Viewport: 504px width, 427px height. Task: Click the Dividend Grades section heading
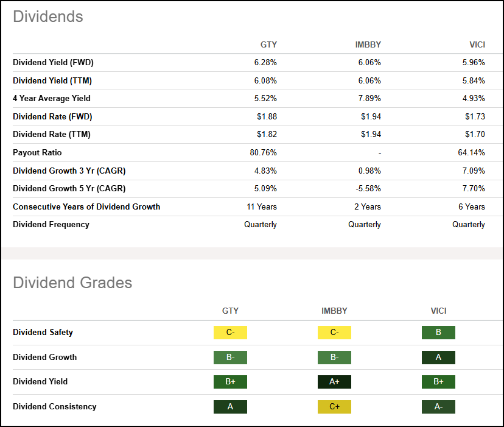(72, 283)
